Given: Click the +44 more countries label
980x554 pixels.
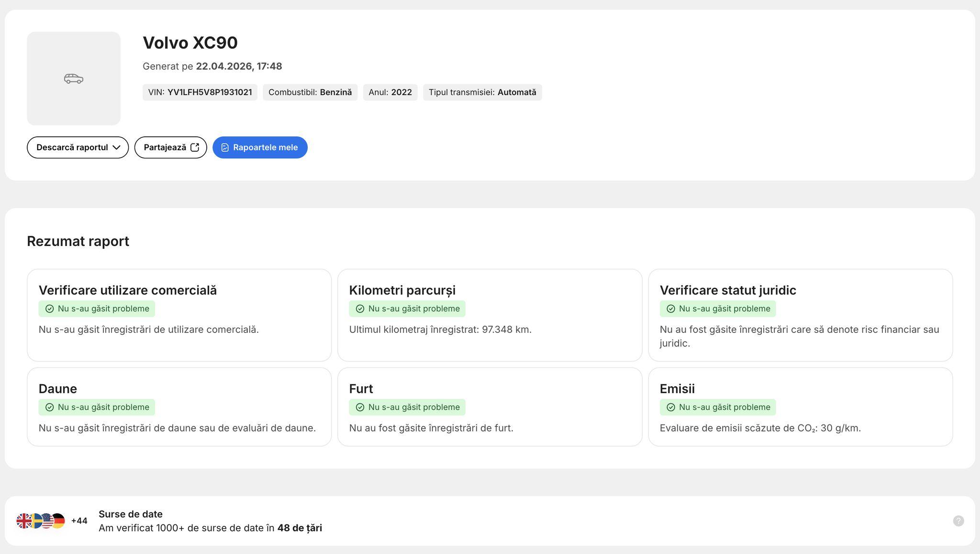Looking at the screenshot, I should [79, 521].
